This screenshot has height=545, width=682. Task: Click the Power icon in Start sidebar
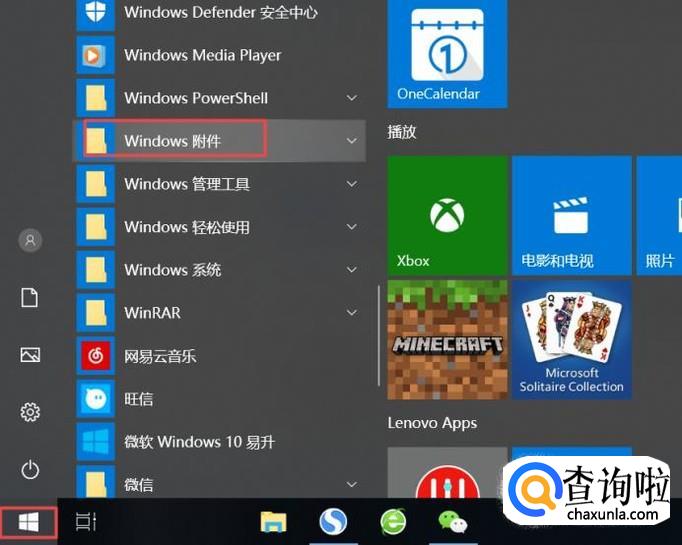pos(30,470)
